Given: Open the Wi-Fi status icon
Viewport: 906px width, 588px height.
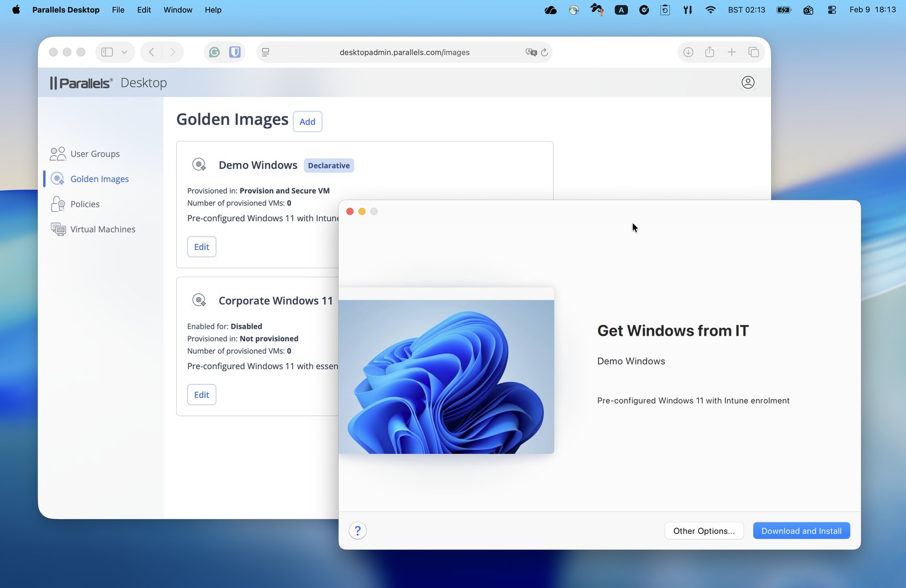Looking at the screenshot, I should pyautogui.click(x=710, y=10).
